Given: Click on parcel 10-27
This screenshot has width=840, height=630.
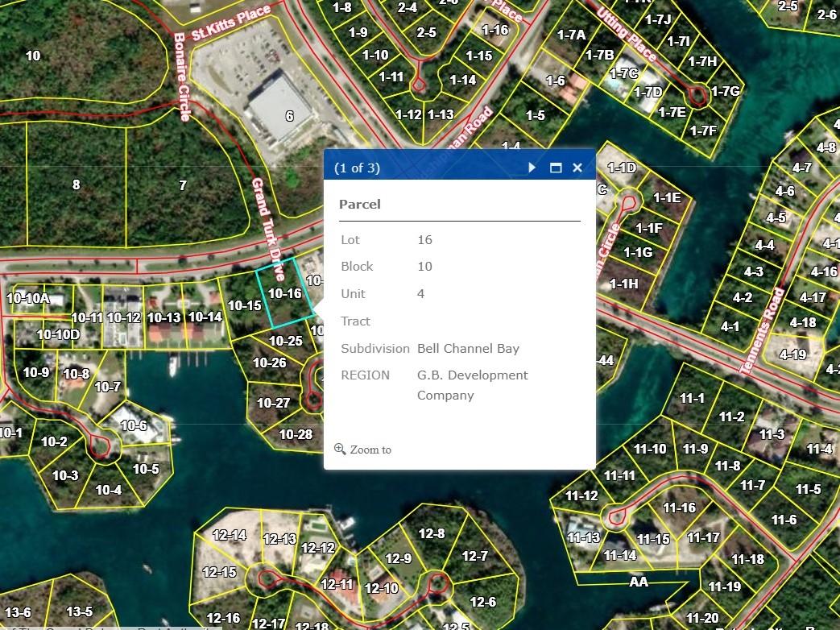Looking at the screenshot, I should point(273,403).
